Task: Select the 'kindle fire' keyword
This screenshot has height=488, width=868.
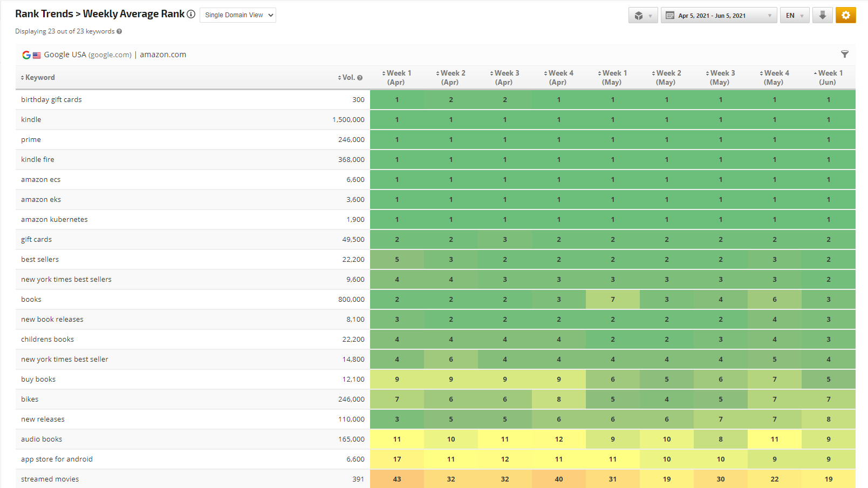Action: tap(38, 159)
